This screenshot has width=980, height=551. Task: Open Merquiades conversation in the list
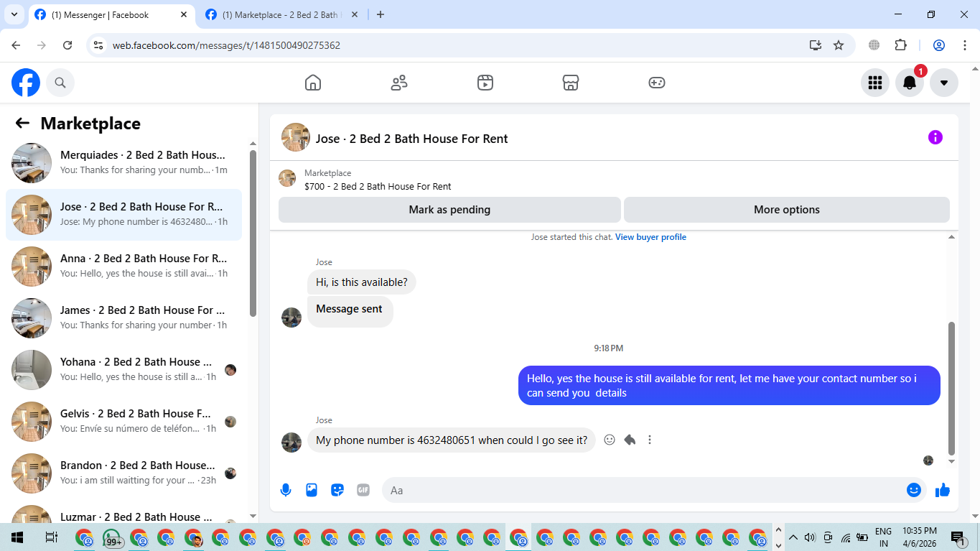coord(123,163)
